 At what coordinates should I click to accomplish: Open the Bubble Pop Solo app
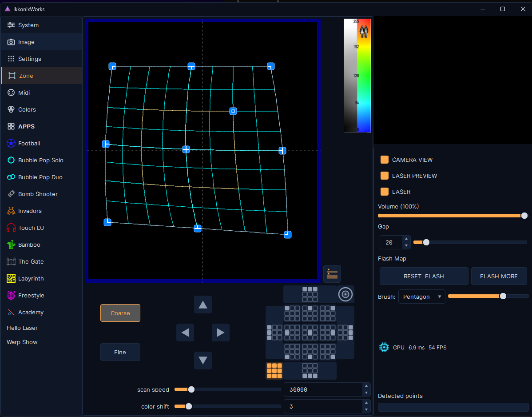(x=41, y=160)
